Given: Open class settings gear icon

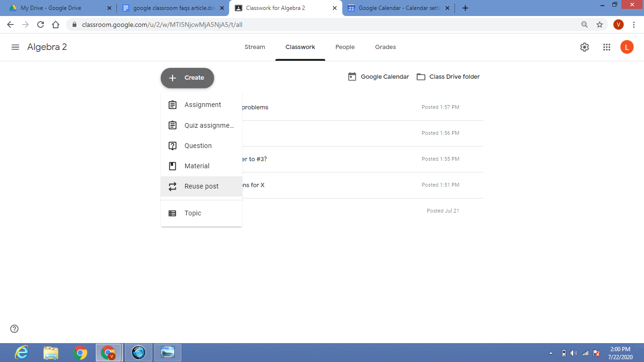Looking at the screenshot, I should (585, 47).
